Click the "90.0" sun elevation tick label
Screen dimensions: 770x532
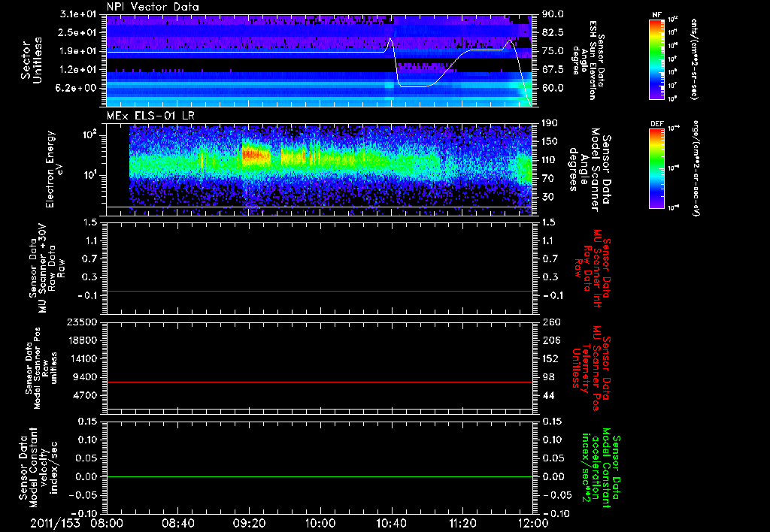coord(553,14)
